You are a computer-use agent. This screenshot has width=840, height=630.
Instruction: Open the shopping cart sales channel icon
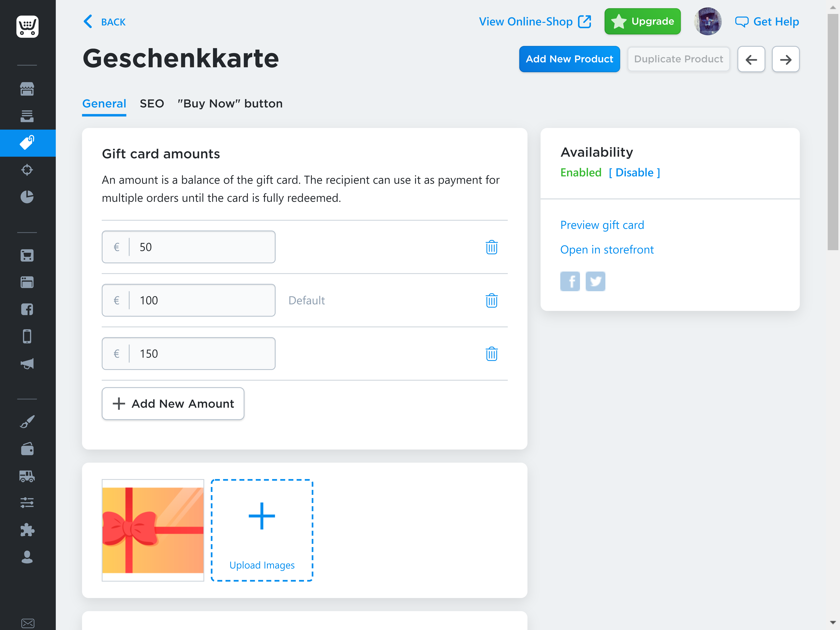[27, 256]
